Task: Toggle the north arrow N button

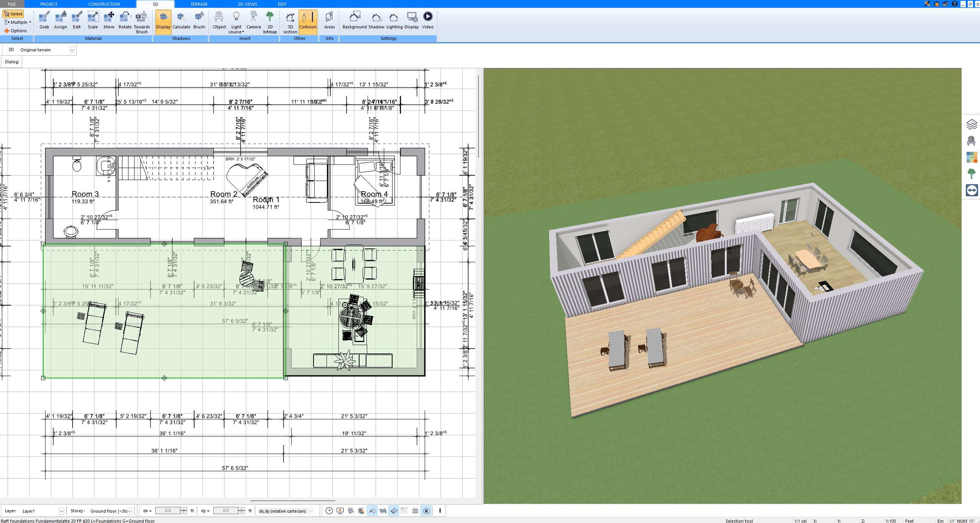Action: [x=426, y=511]
